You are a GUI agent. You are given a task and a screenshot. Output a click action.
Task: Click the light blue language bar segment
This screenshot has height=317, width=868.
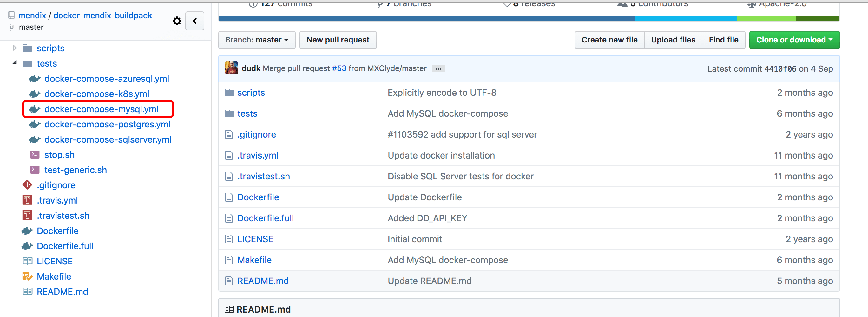point(686,18)
